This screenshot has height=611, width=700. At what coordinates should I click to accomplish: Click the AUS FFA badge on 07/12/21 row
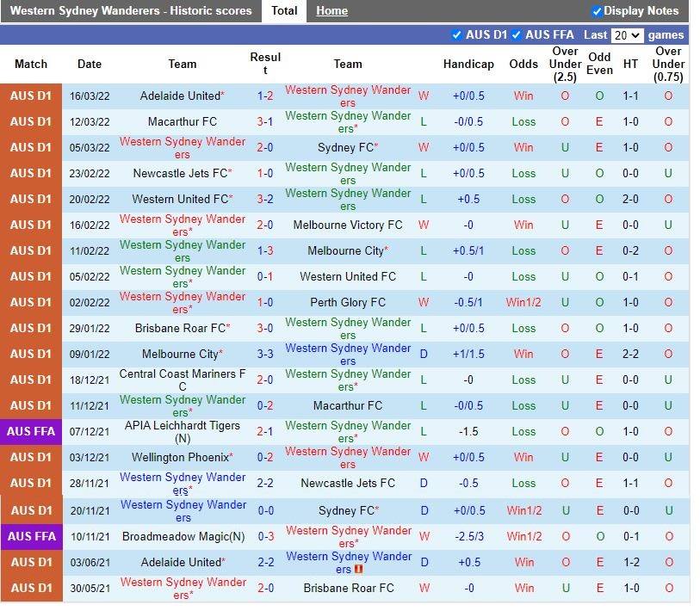tap(32, 431)
